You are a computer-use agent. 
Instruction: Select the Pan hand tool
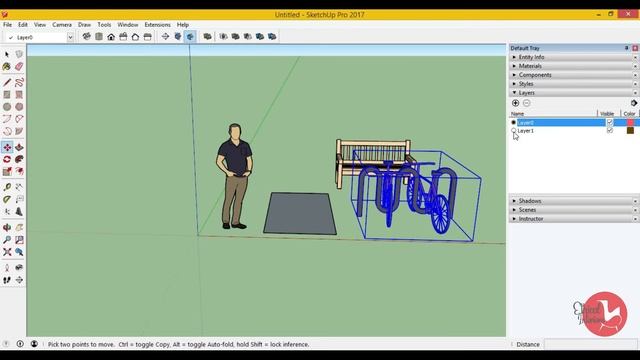[x=19, y=227]
